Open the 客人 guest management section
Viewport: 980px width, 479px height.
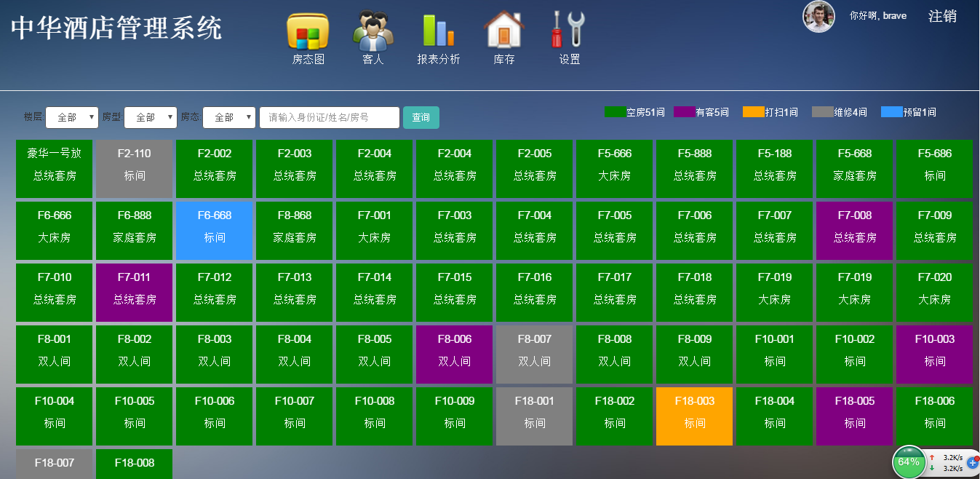(373, 36)
